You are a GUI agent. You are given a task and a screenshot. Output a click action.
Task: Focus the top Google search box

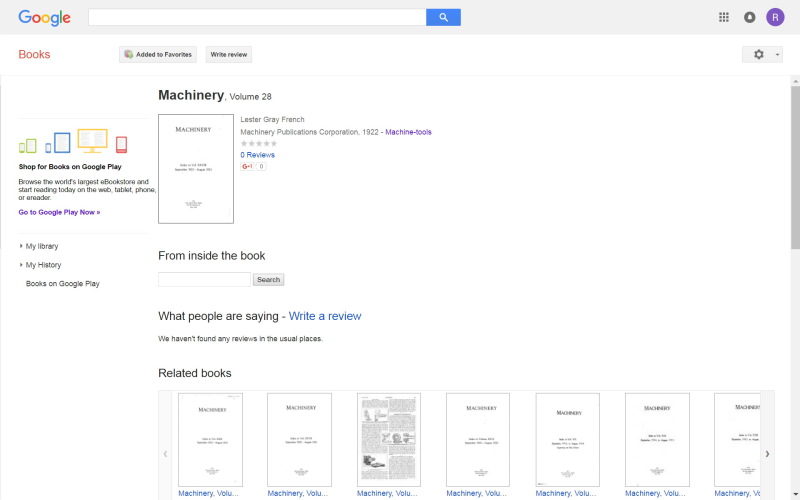point(257,17)
